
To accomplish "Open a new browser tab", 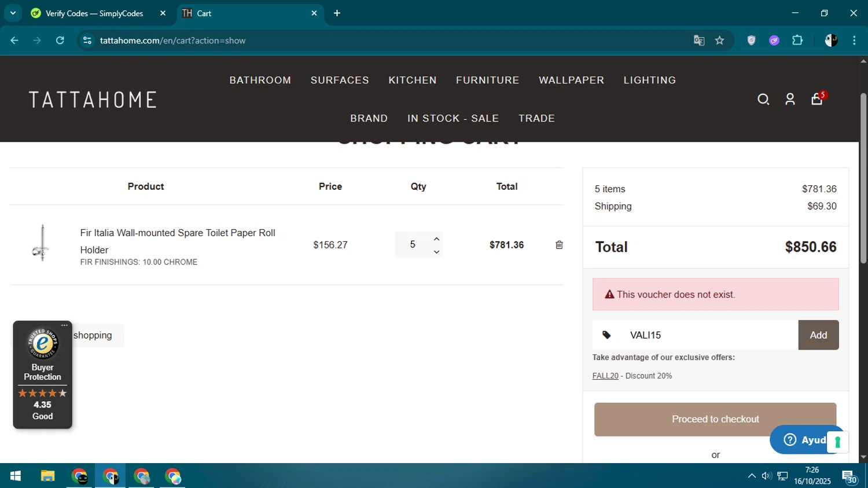I will click(337, 13).
